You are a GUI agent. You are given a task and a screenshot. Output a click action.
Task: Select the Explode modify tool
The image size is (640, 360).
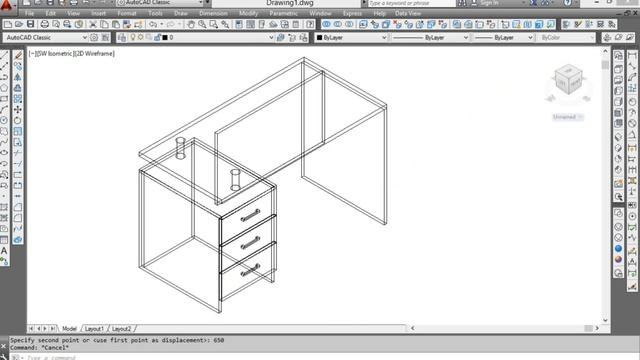tap(18, 240)
